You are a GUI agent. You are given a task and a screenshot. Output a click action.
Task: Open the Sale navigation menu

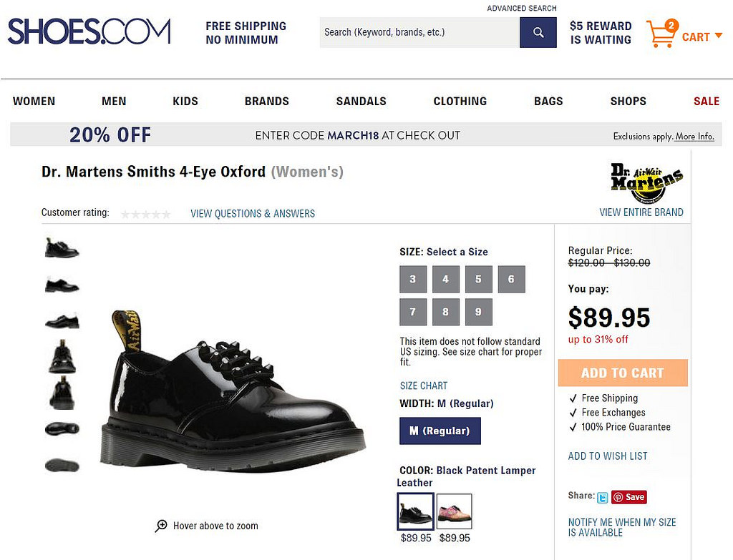(706, 101)
